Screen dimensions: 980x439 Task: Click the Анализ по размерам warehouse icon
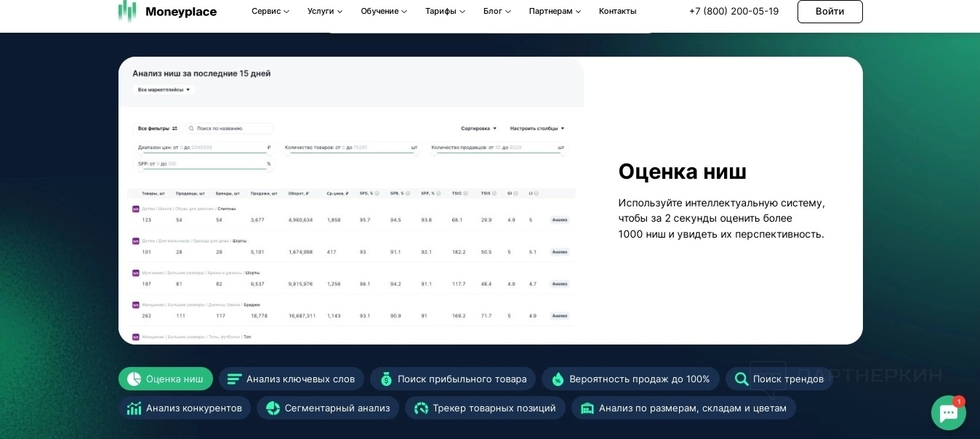pyautogui.click(x=587, y=408)
